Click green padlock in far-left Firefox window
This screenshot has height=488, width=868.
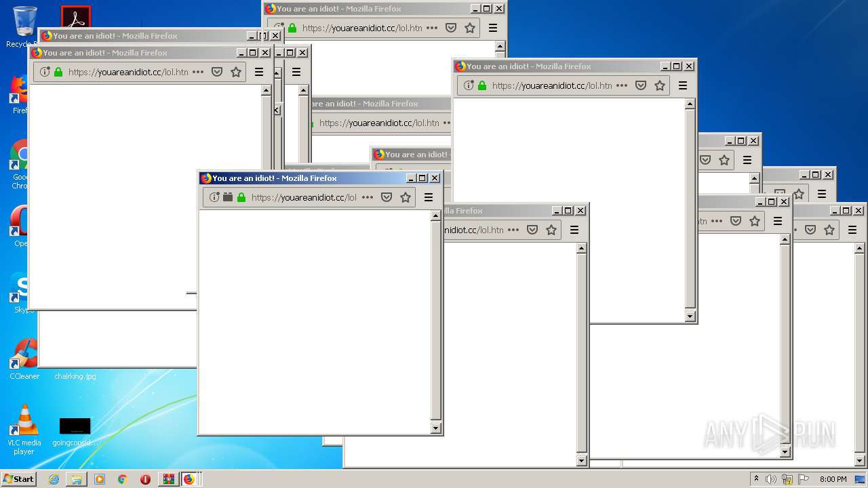pyautogui.click(x=58, y=72)
